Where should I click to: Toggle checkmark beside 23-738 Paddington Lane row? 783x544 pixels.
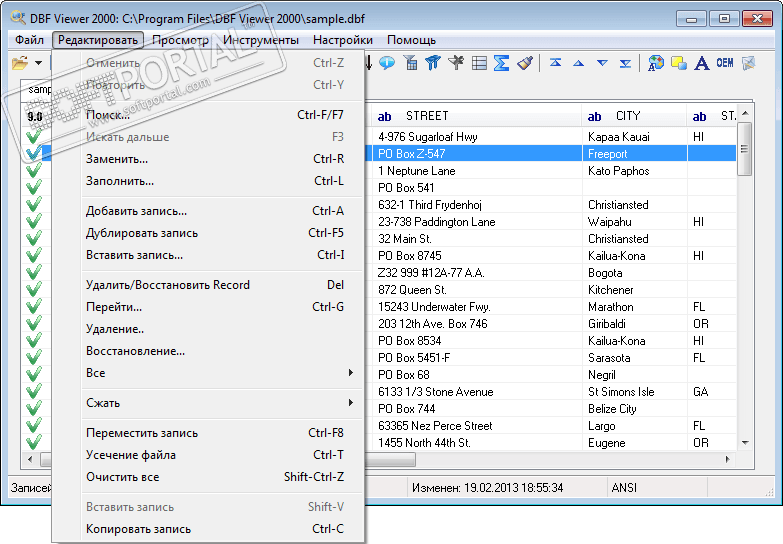point(33,221)
